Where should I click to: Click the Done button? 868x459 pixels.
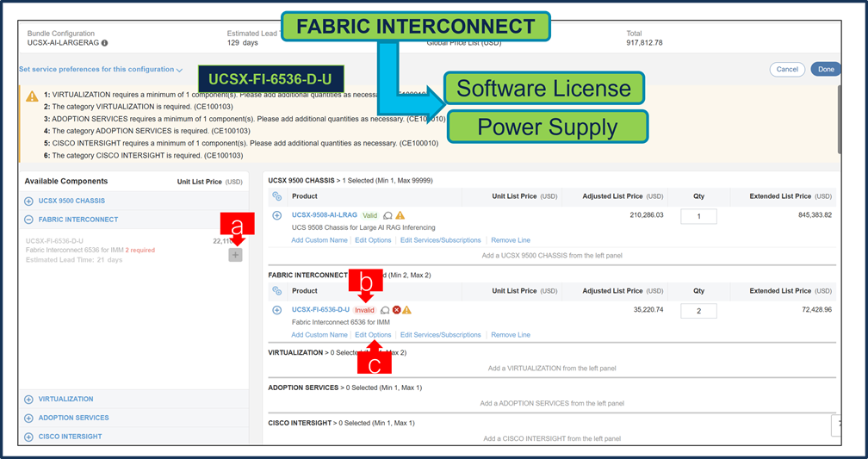point(826,69)
